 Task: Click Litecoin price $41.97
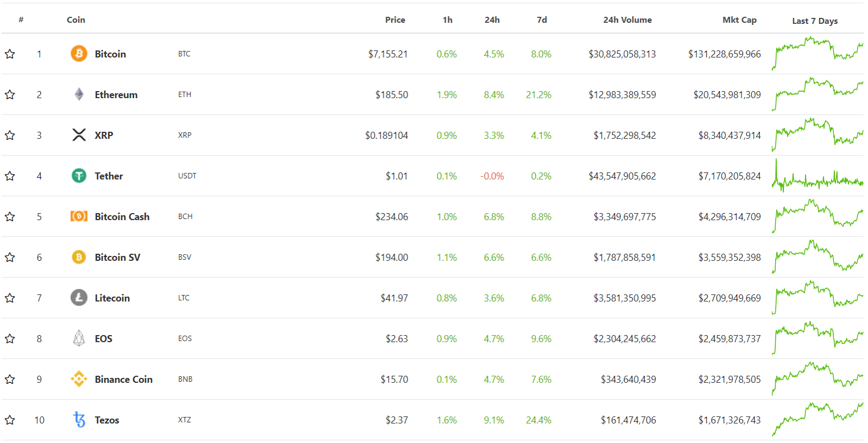pos(394,298)
